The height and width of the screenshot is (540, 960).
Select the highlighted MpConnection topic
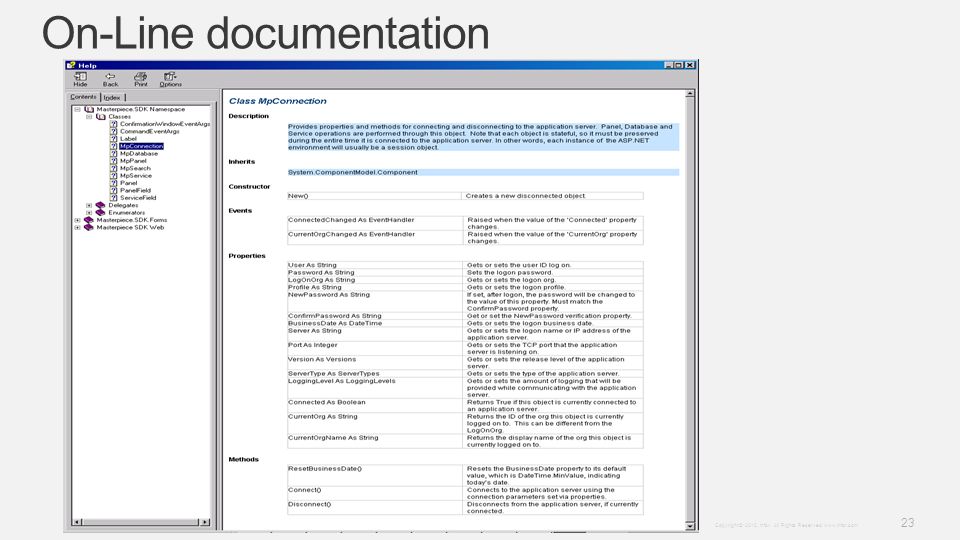(141, 146)
